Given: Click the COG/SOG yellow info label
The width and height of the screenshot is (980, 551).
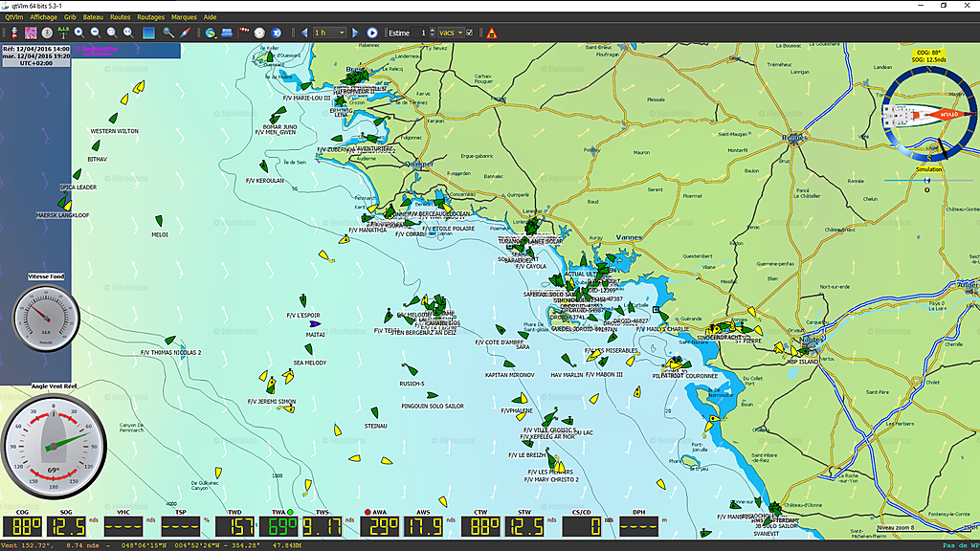Looking at the screenshot, I should tap(928, 56).
